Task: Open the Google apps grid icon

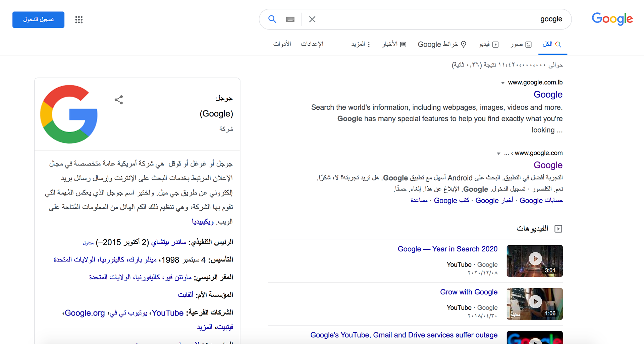Action: (79, 19)
